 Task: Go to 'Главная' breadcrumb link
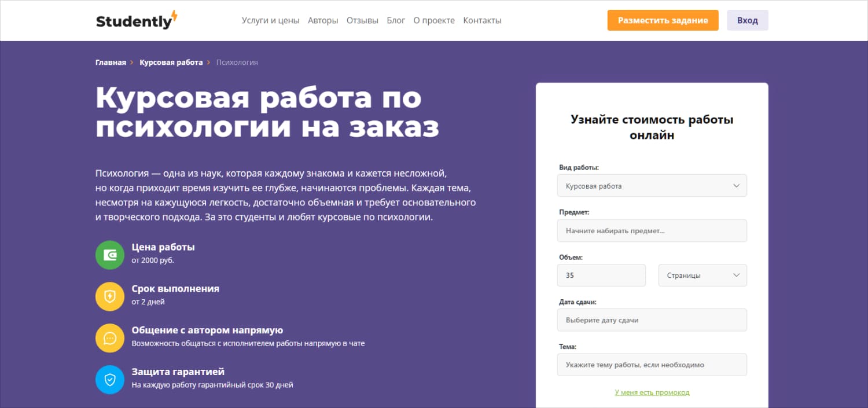(111, 63)
